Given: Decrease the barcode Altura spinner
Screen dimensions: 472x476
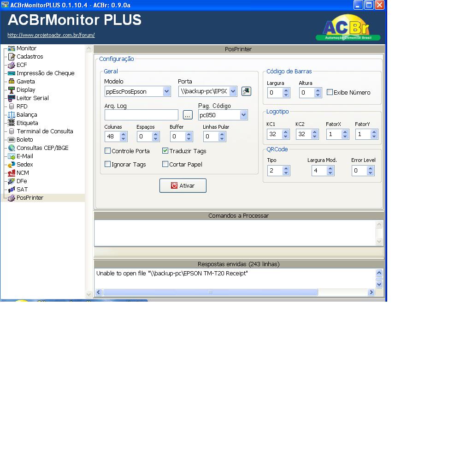Looking at the screenshot, I should [x=318, y=95].
